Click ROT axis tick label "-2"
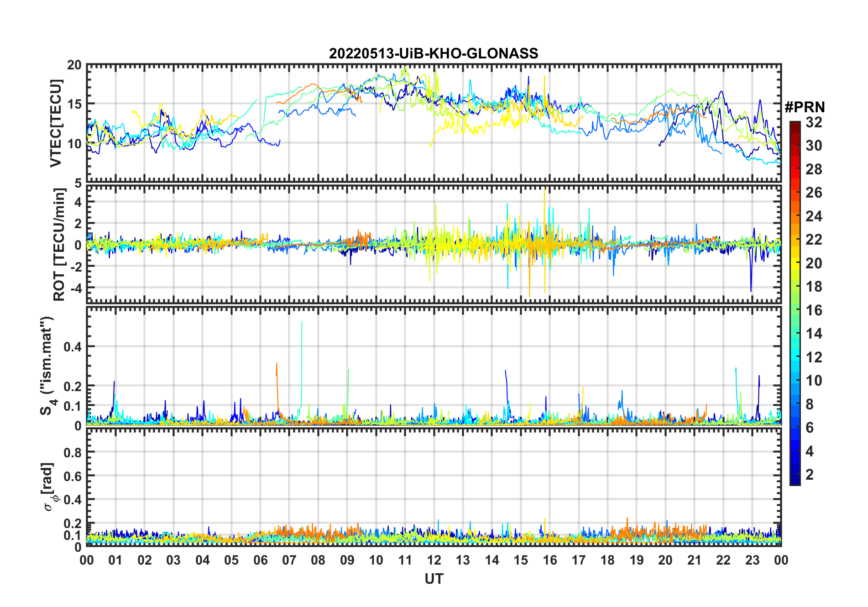Viewport: 868px width, 607px height. (x=77, y=267)
